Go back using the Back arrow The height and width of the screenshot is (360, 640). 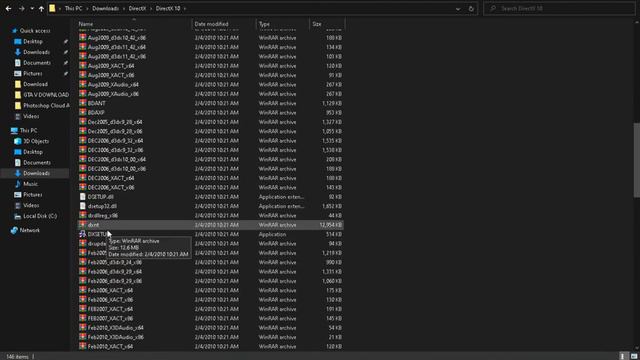(8, 8)
